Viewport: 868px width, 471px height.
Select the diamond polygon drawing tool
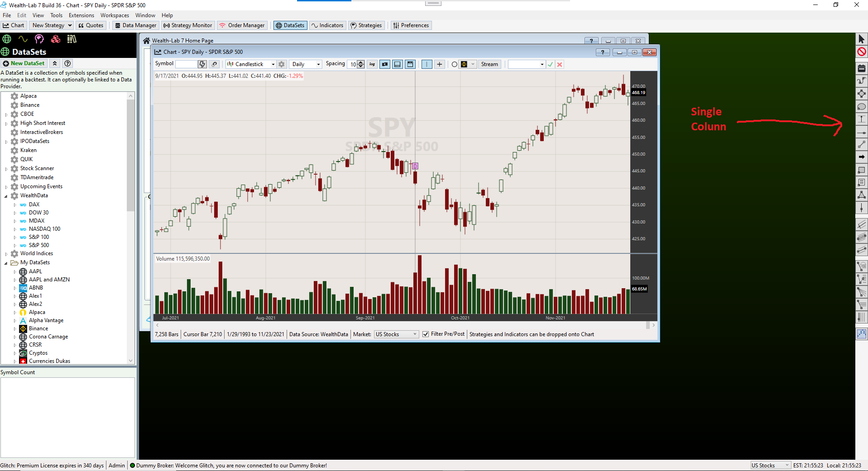[861, 94]
